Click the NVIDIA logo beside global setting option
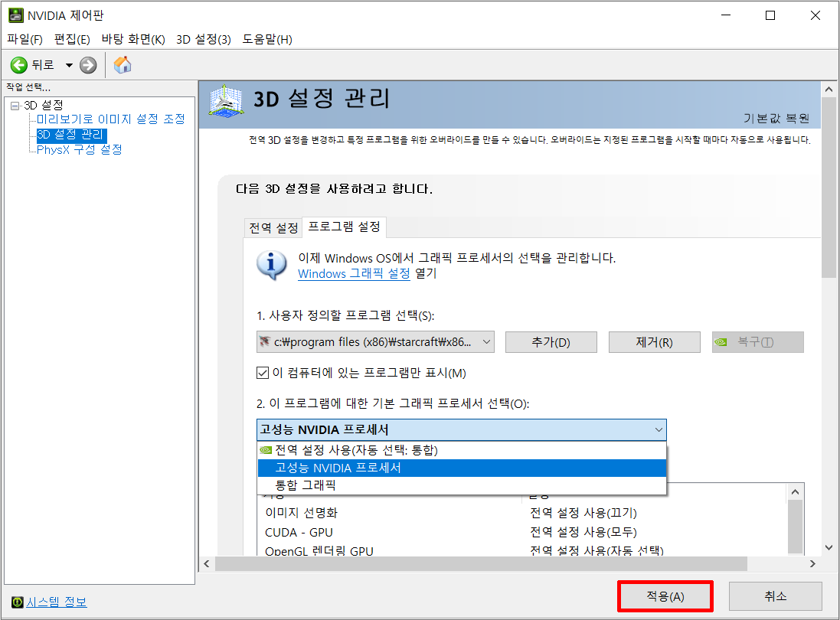840x620 pixels. 266,450
